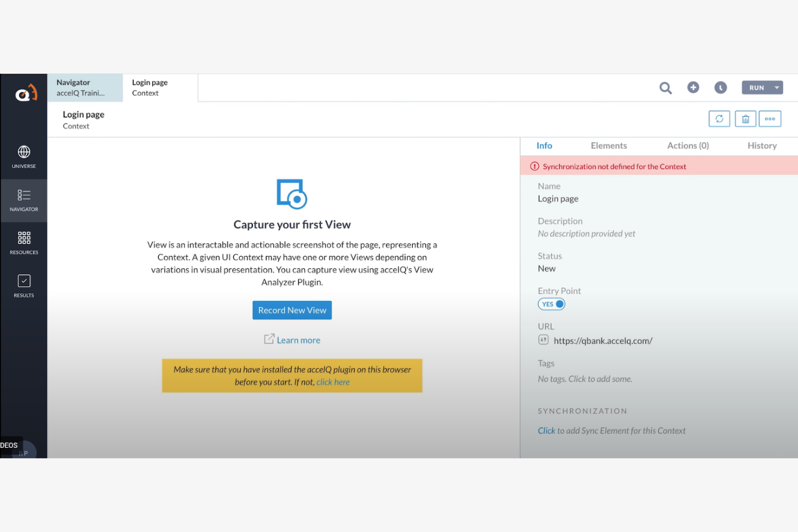The height and width of the screenshot is (532, 798).
Task: Open the Actions (0) tab
Action: point(688,146)
